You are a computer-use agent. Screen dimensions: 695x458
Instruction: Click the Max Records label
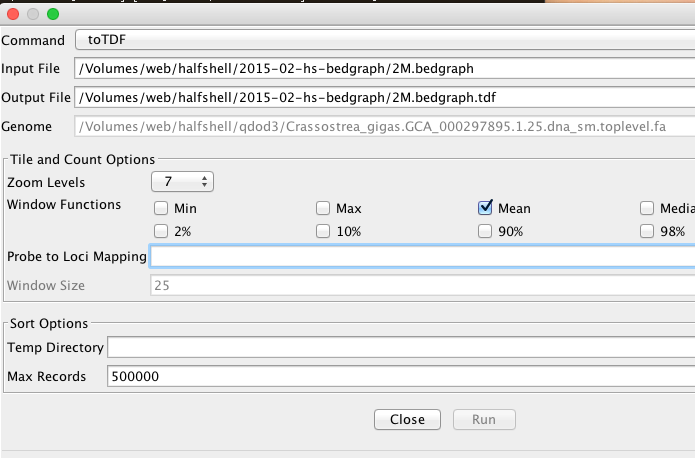[47, 376]
